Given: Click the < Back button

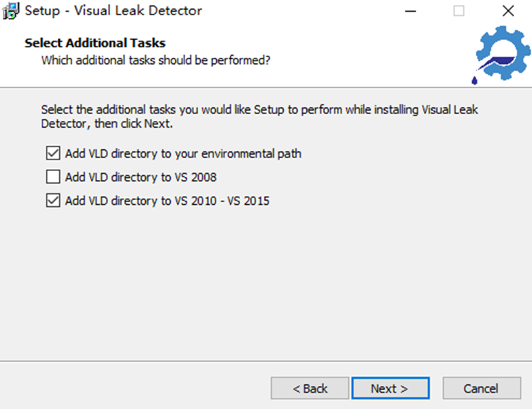Looking at the screenshot, I should 310,388.
